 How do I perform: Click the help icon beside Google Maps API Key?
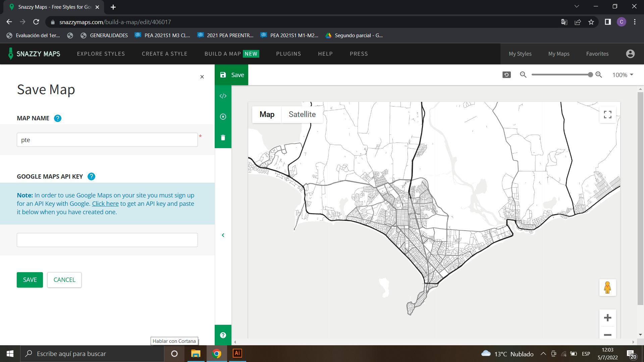click(x=91, y=177)
